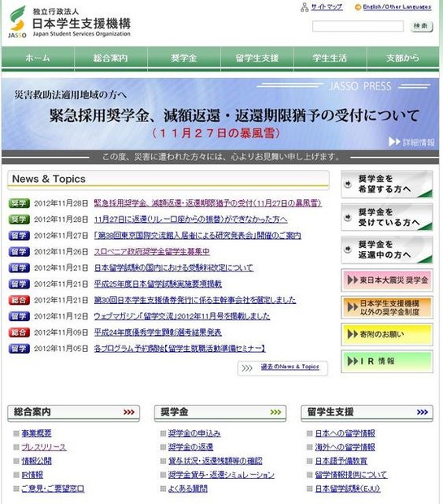Click green 奨学 tag on first news row

(19, 203)
